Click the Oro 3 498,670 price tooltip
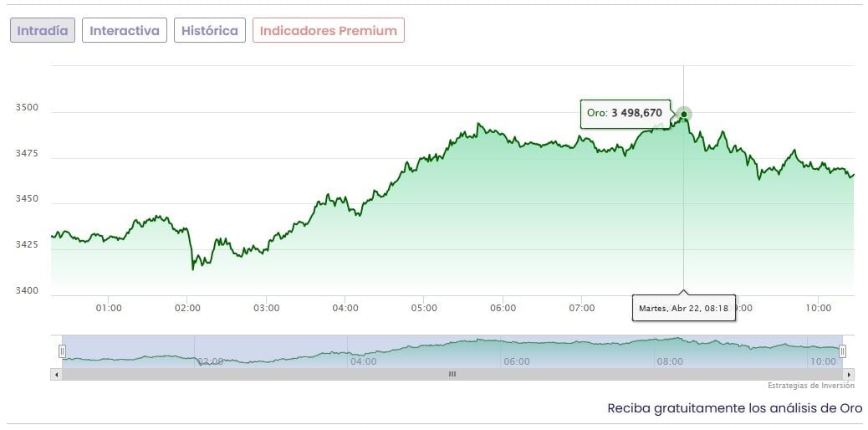The width and height of the screenshot is (868, 430). (x=625, y=113)
